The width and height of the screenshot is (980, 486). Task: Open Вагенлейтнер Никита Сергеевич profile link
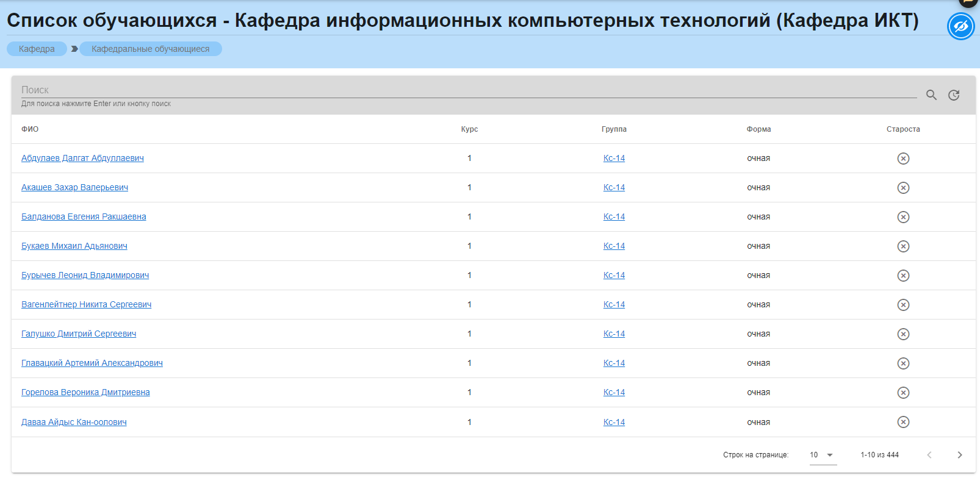[x=86, y=304]
